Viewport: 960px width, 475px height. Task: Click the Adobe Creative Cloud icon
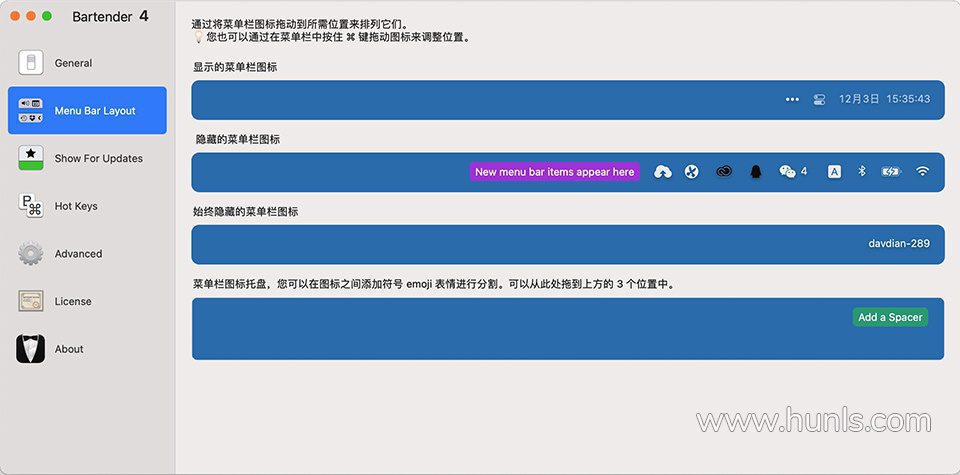click(724, 172)
